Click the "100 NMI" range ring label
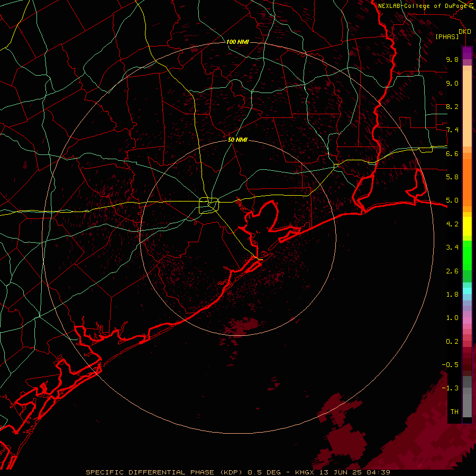This screenshot has width=476, height=476. (237, 42)
